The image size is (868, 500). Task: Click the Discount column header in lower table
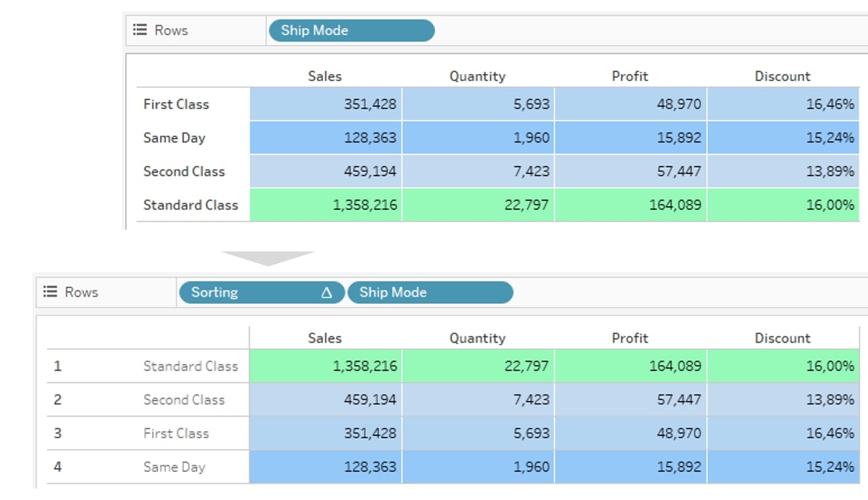pos(783,338)
